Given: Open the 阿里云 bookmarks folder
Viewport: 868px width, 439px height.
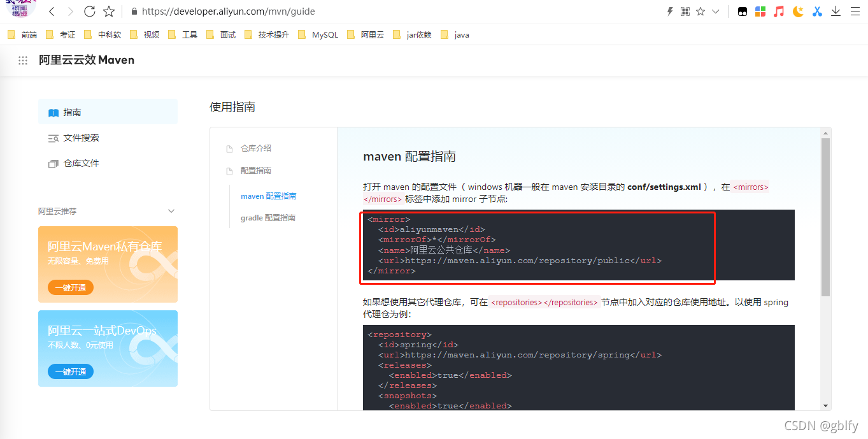Looking at the screenshot, I should point(366,35).
